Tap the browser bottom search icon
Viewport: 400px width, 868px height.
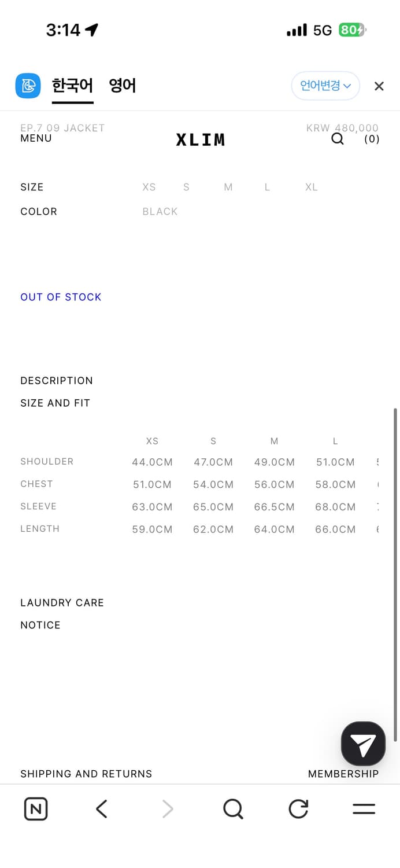coord(233,809)
